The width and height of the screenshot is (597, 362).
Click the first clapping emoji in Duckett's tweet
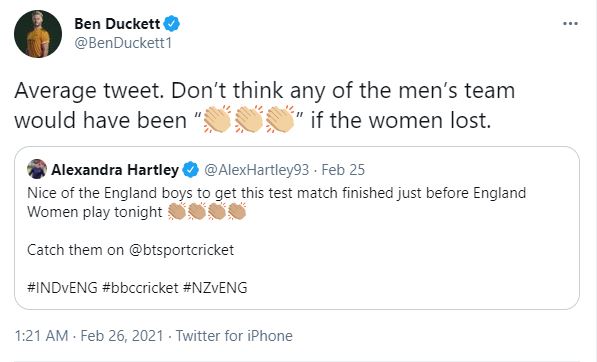pyautogui.click(x=217, y=120)
